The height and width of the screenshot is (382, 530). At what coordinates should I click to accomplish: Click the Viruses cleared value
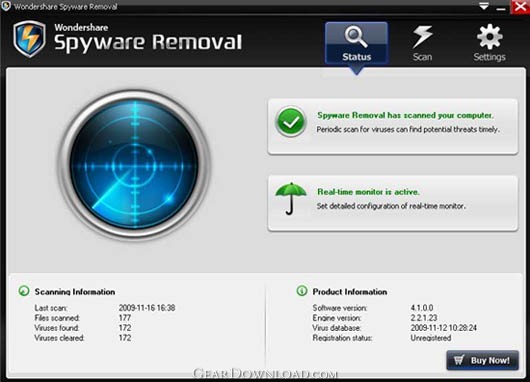click(125, 338)
